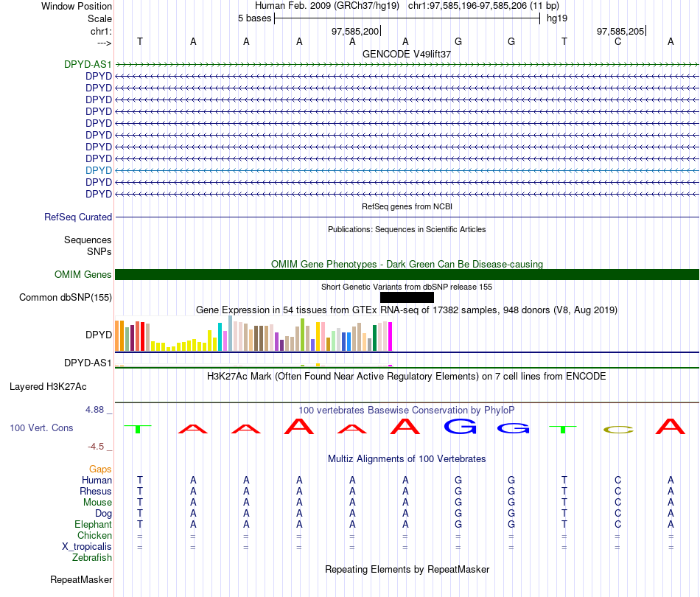The width and height of the screenshot is (700, 597).
Task: Click the RefSeq genes from NCBI title
Action: (407, 207)
